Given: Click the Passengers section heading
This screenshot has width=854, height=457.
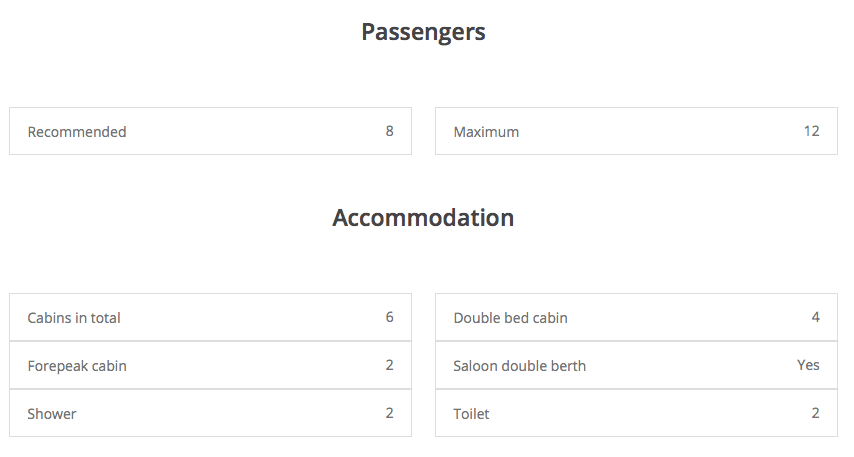Looking at the screenshot, I should pyautogui.click(x=423, y=32).
